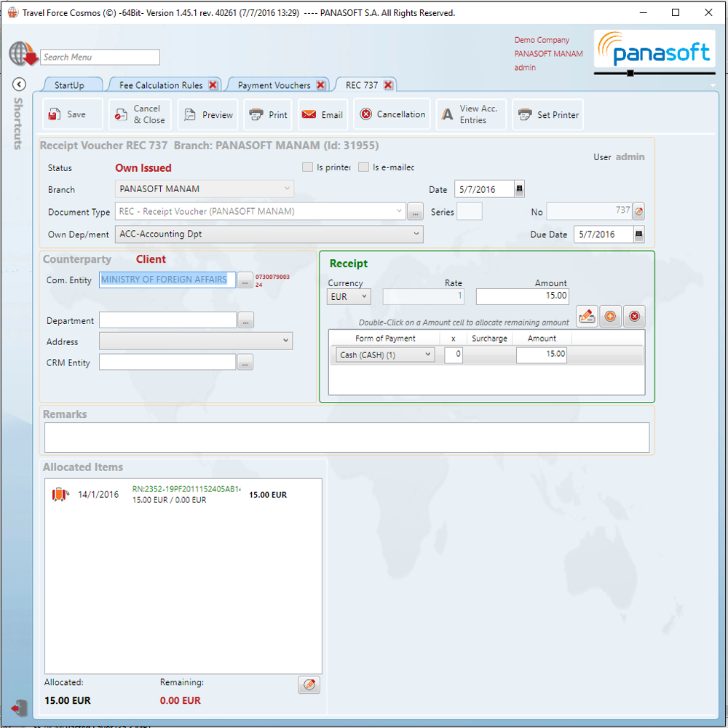Click the slider handle under Panasoft logo
The height and width of the screenshot is (728, 728).
tap(630, 73)
